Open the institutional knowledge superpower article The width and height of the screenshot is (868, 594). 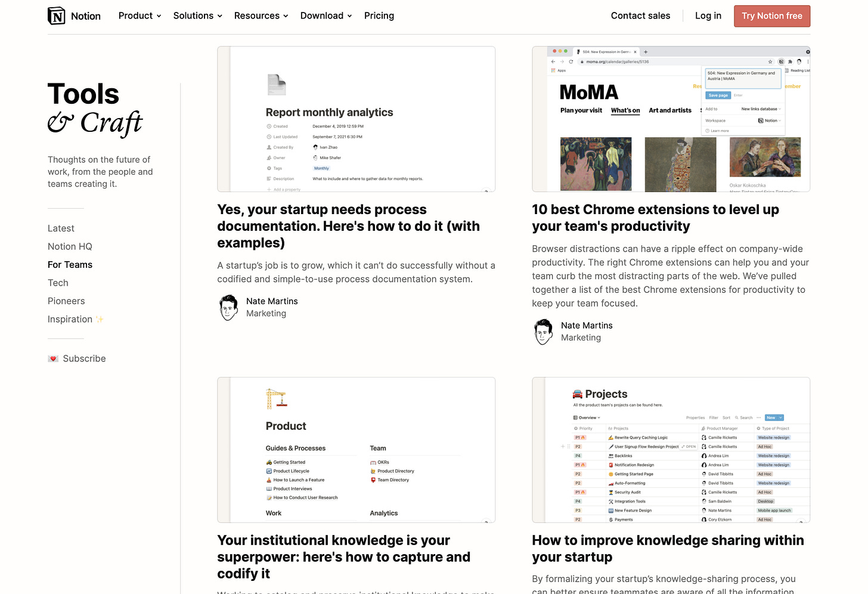[344, 557]
